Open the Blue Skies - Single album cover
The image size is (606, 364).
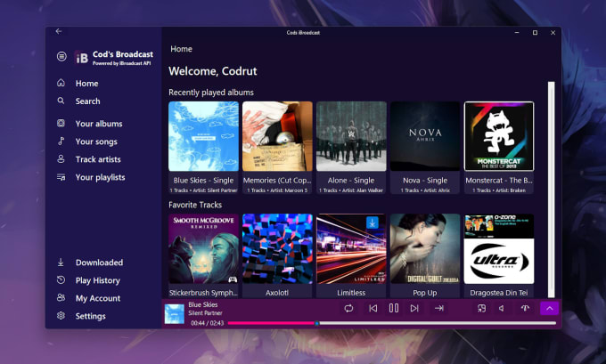pyautogui.click(x=204, y=136)
